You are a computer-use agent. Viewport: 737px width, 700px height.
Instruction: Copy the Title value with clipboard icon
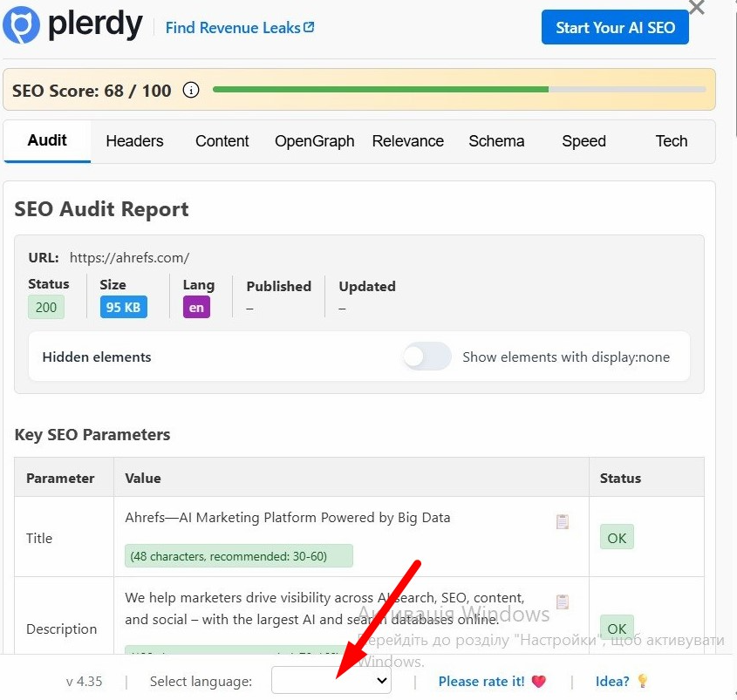tap(563, 521)
